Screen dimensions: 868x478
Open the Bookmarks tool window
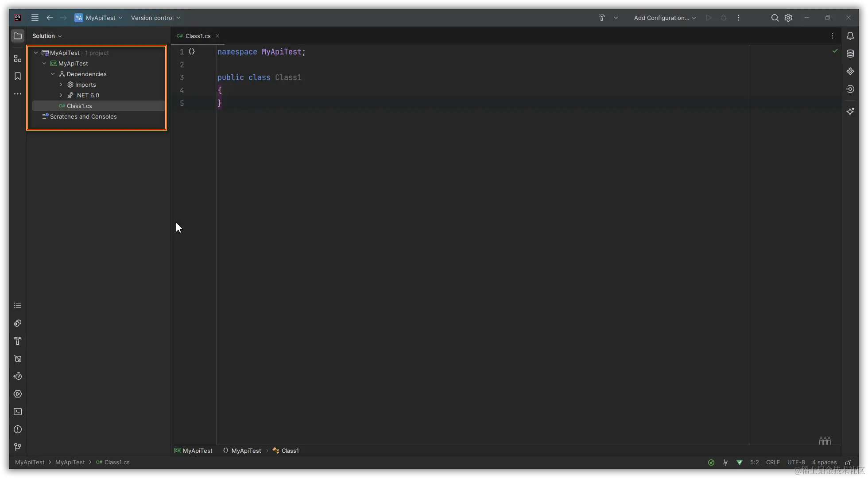[18, 76]
